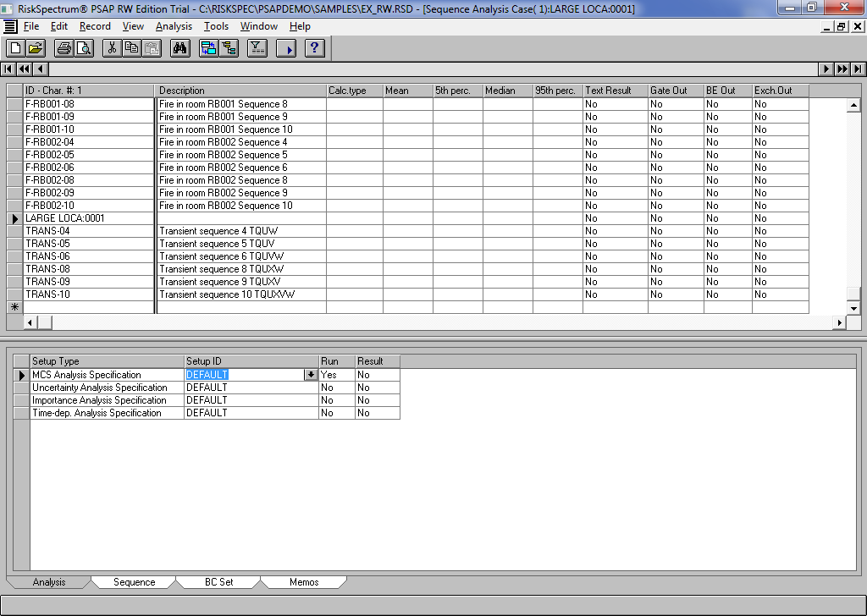Click the Filter funnel toolbar icon
This screenshot has width=867, height=616.
pyautogui.click(x=257, y=48)
